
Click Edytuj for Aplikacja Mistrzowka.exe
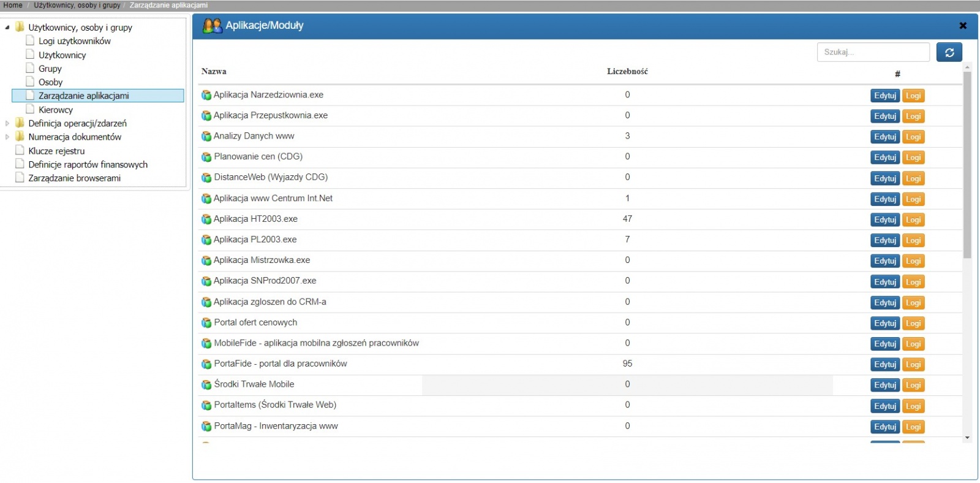[885, 261]
